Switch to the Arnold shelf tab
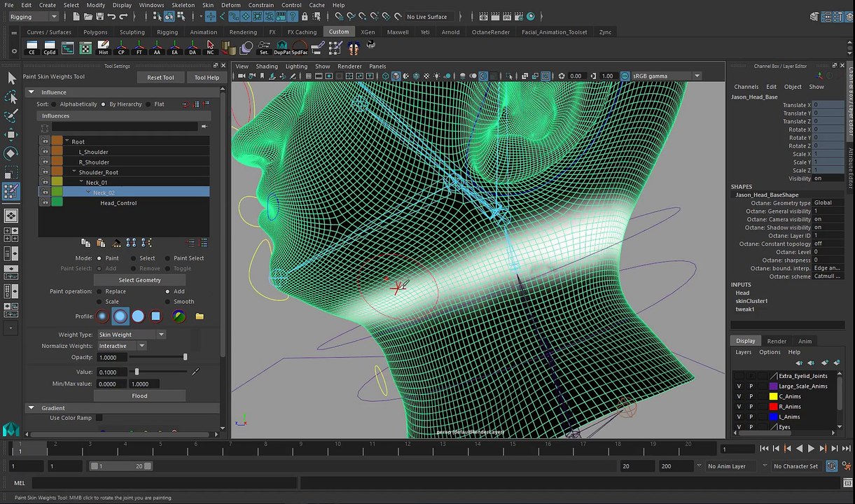The height and width of the screenshot is (504, 855). pos(450,31)
